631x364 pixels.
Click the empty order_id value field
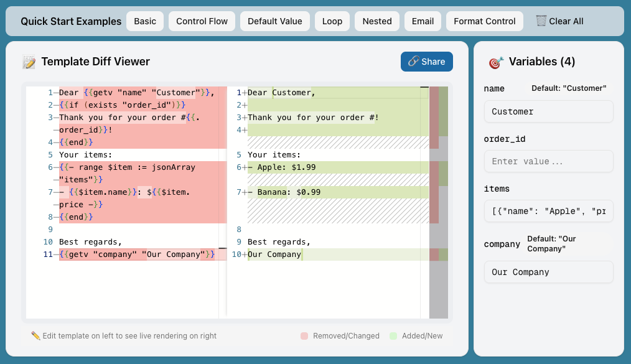548,161
